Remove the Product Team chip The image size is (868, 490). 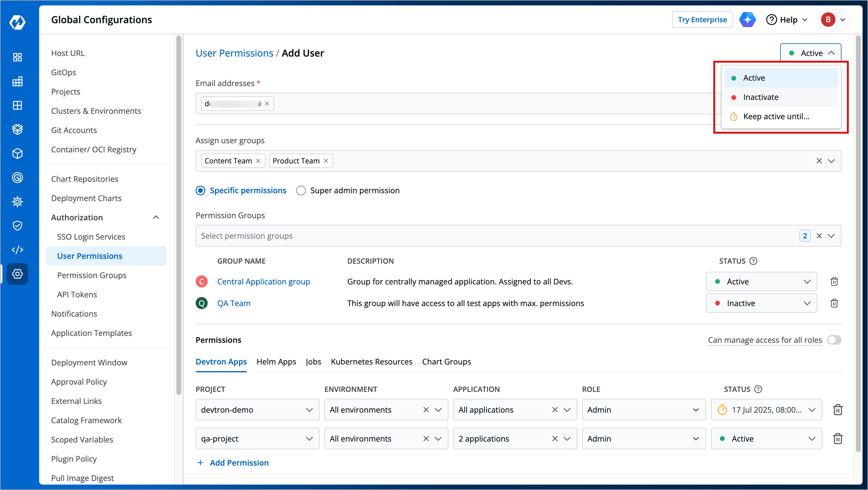click(326, 161)
